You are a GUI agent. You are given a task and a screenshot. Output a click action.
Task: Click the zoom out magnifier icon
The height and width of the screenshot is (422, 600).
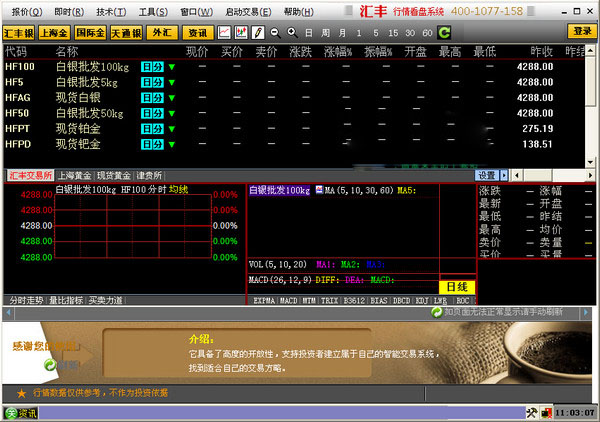pyautogui.click(x=275, y=32)
